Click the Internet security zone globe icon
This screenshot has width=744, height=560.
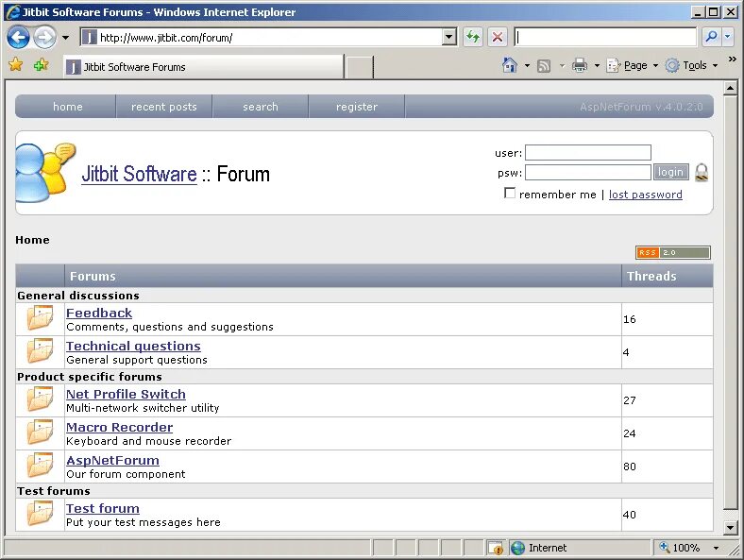click(x=517, y=548)
